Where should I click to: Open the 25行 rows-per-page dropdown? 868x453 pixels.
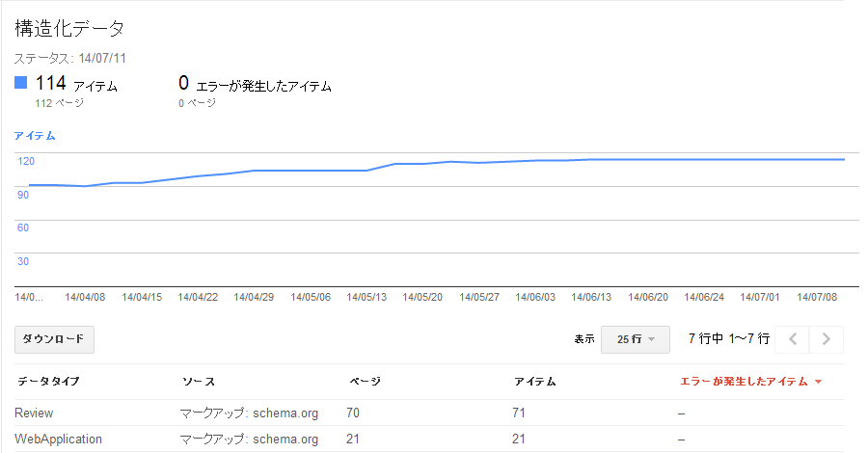tap(636, 339)
